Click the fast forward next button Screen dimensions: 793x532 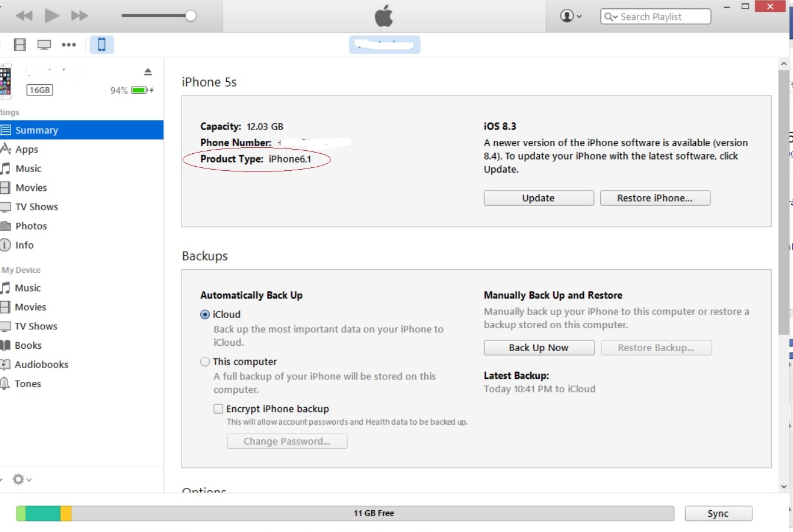tap(80, 16)
